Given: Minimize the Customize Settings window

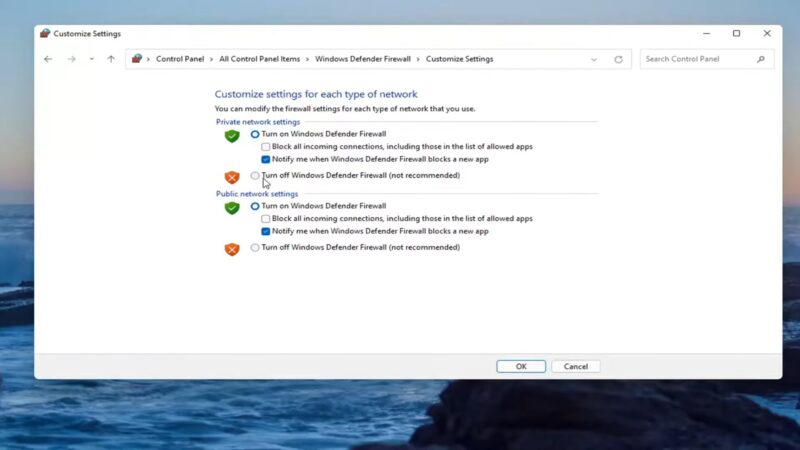Looking at the screenshot, I should point(707,34).
